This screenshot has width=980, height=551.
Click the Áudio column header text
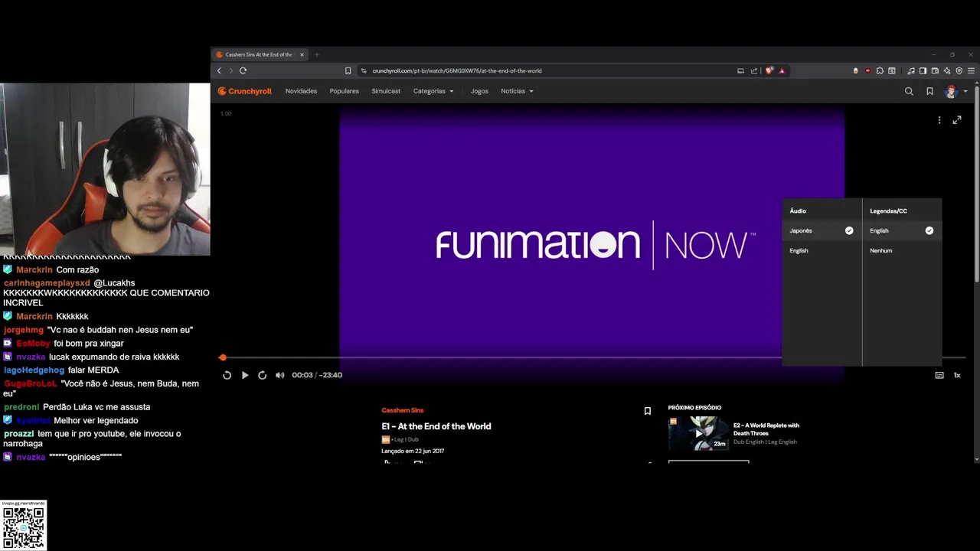(798, 210)
